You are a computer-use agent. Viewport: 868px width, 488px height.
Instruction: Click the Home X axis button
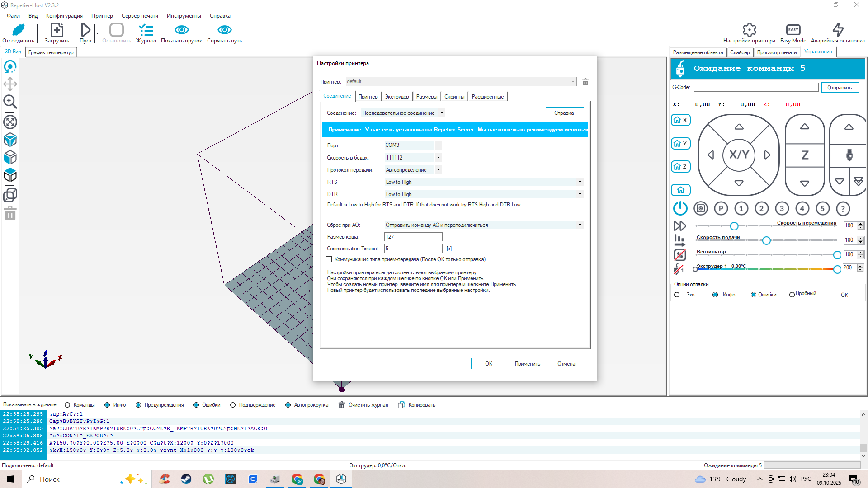680,120
